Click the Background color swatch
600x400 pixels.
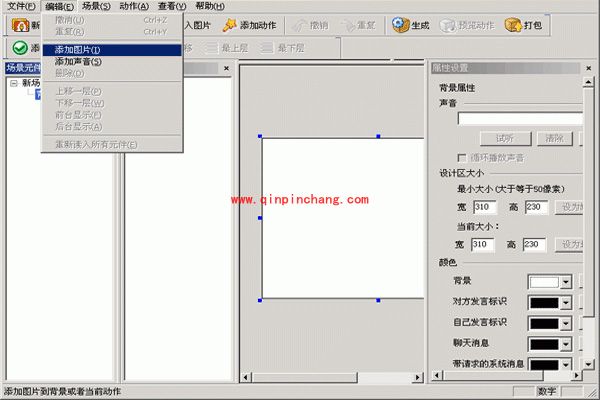[544, 282]
